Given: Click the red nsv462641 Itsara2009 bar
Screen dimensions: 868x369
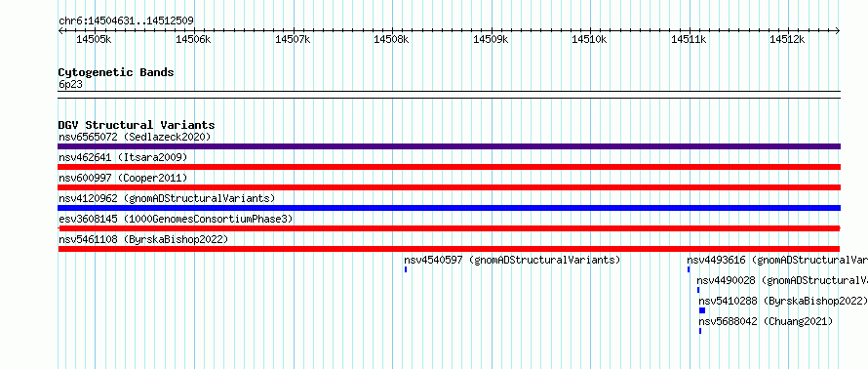Looking at the screenshot, I should click(x=449, y=167).
